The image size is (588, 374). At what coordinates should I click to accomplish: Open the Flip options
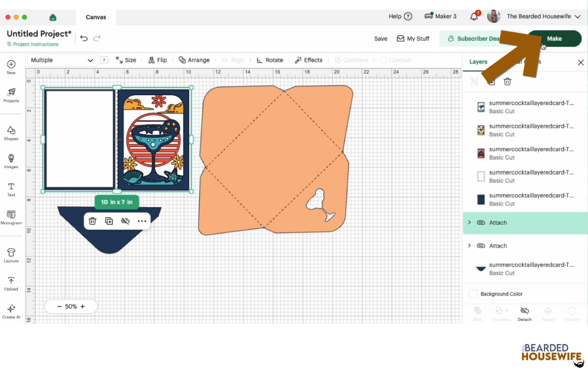point(158,60)
